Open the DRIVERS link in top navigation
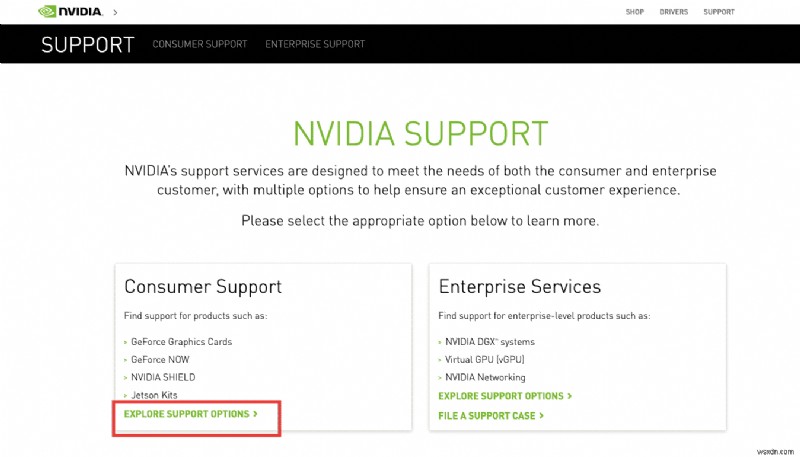Viewport: 800px width, 457px height. (673, 12)
